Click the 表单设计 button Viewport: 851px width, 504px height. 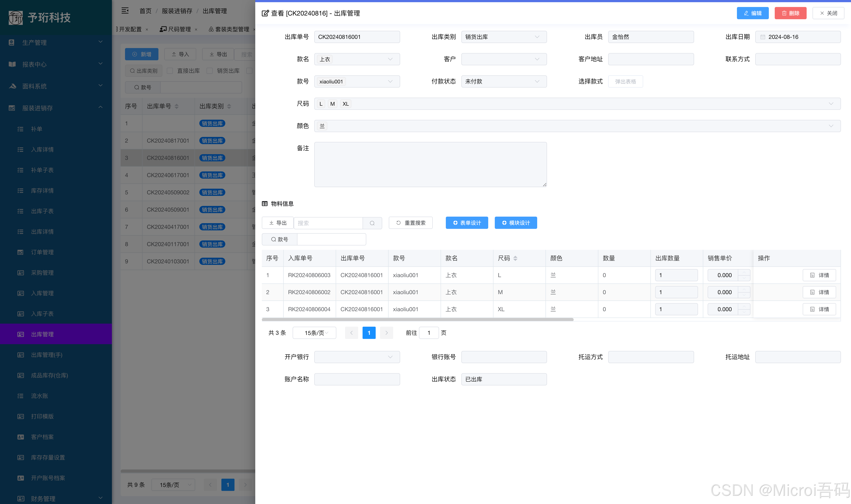tap(467, 223)
